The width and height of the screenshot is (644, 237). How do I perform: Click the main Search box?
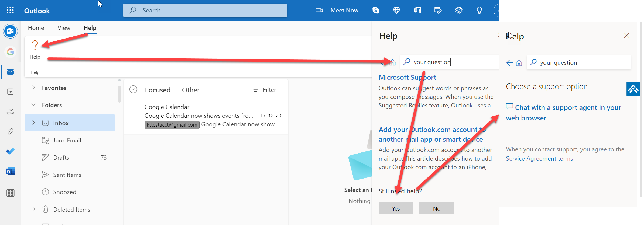205,11
